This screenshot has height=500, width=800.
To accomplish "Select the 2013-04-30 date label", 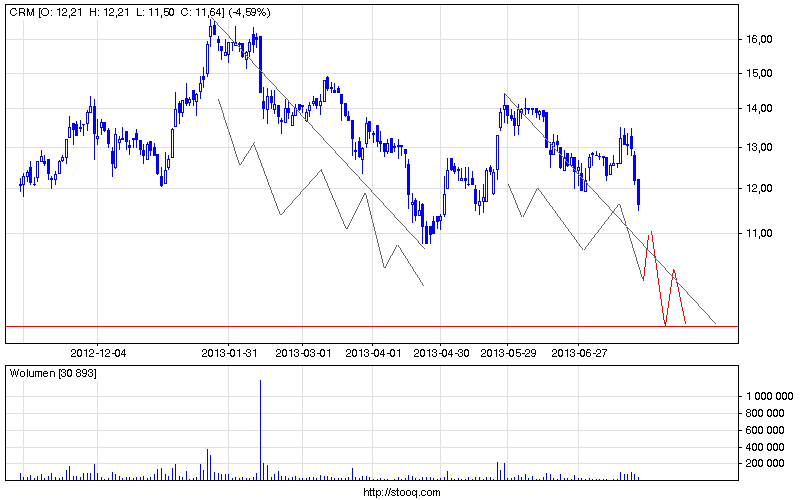I will (x=441, y=353).
